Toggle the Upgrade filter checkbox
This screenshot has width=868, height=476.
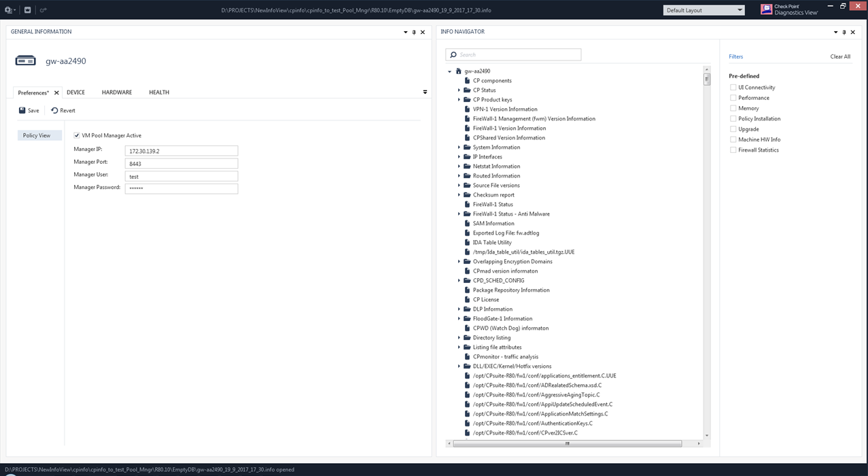pos(733,129)
